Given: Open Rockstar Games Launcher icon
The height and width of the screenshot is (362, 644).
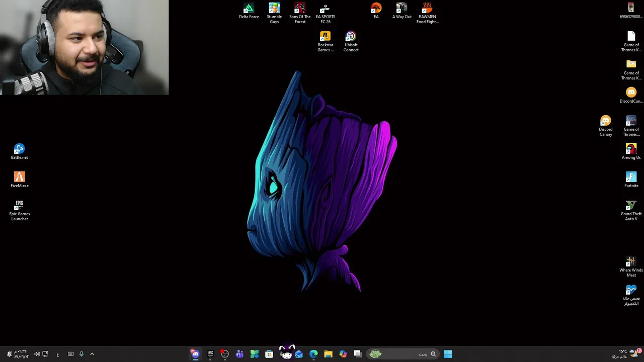Looking at the screenshot, I should click(x=326, y=41).
